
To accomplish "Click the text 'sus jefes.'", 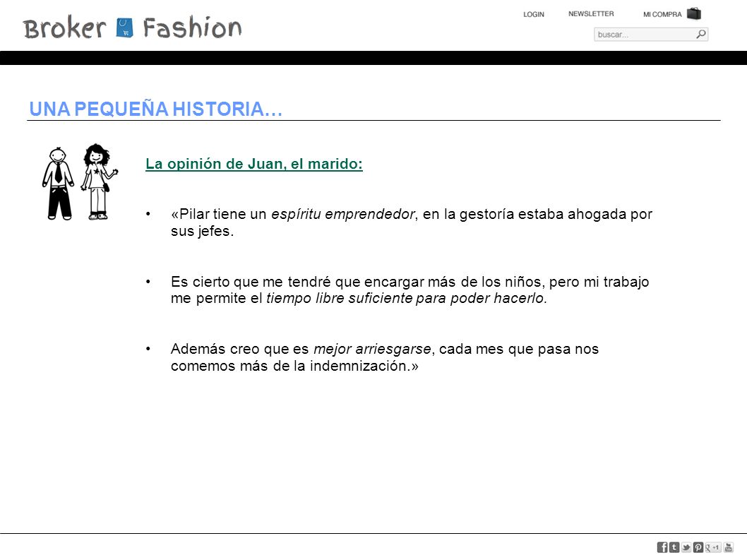I will point(203,231).
